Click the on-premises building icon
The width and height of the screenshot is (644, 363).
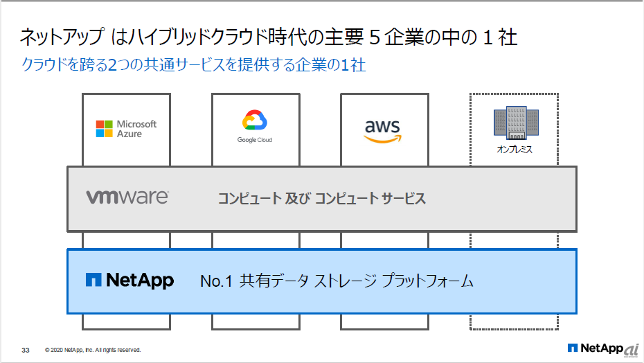click(x=514, y=125)
